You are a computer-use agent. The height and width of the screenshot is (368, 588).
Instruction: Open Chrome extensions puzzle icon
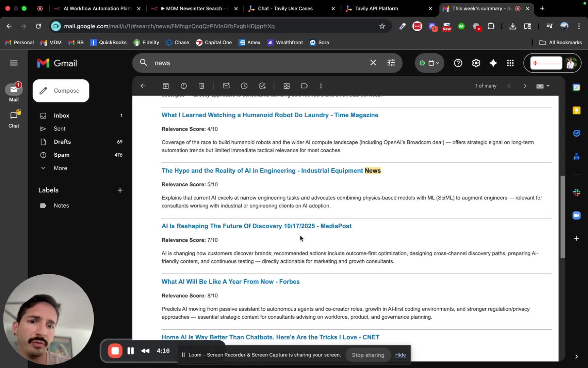491,26
